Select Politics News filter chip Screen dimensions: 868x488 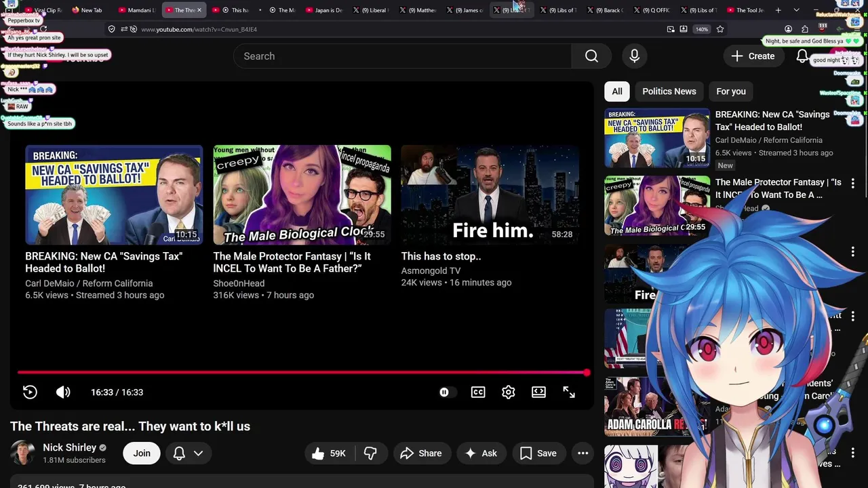[669, 91]
